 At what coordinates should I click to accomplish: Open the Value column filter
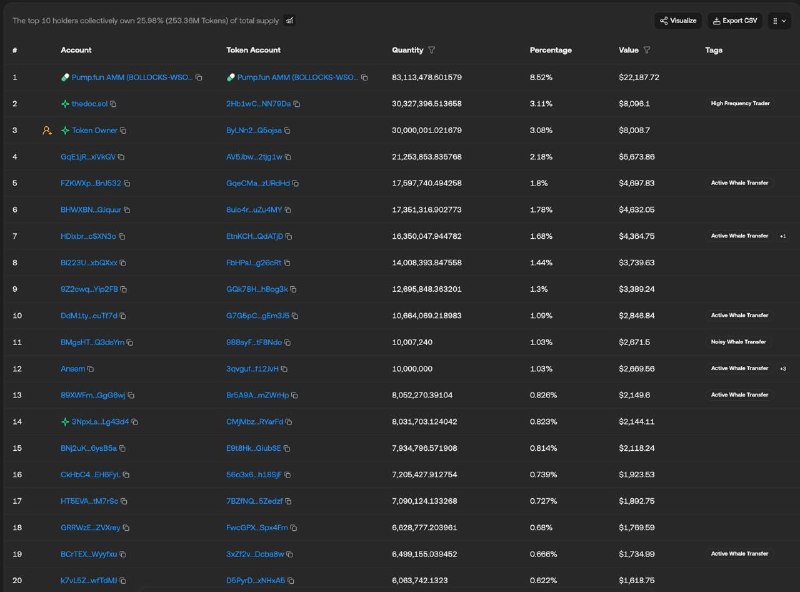click(647, 50)
